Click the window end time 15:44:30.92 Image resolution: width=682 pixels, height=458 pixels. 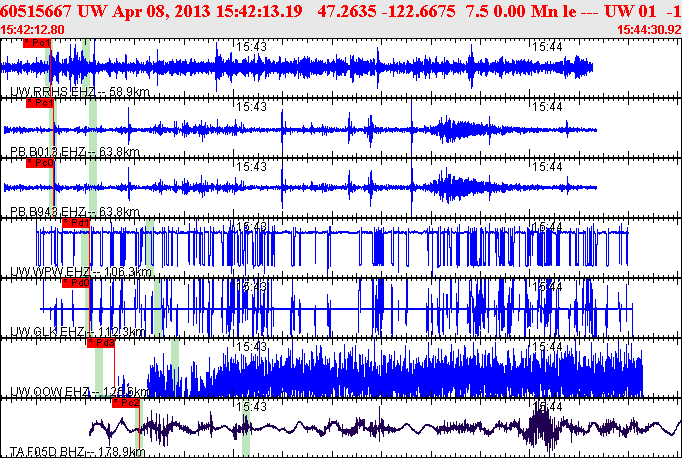tap(649, 30)
